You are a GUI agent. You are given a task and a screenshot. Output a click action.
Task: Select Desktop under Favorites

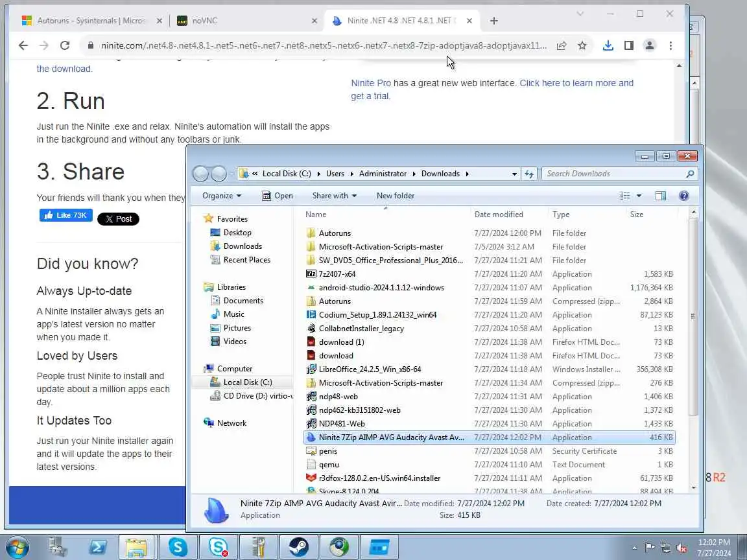pos(237,233)
